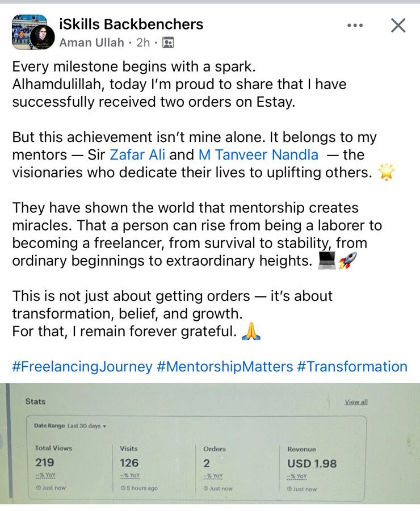Viewport: 420px width, 511px height.
Task: Tap the #FreelancingJourney hashtag
Action: (x=82, y=367)
